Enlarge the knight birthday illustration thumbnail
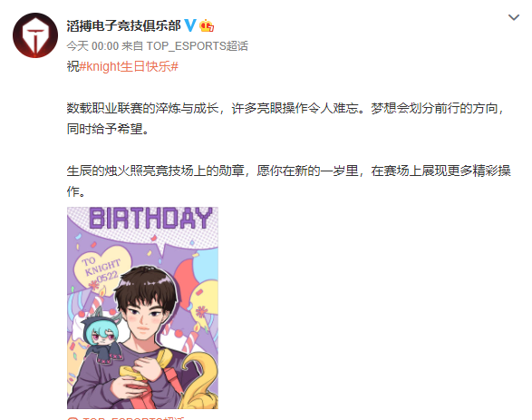This screenshot has height=420, width=532. click(142, 308)
